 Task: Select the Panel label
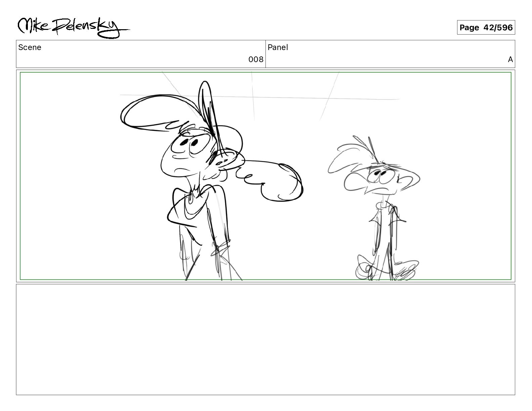[x=278, y=47]
